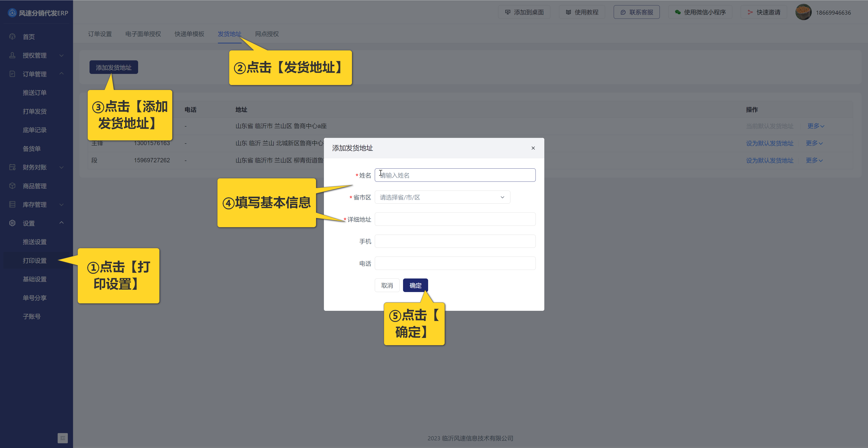The width and height of the screenshot is (868, 448).
Task: Set 段's address as default shipping address
Action: tap(769, 160)
